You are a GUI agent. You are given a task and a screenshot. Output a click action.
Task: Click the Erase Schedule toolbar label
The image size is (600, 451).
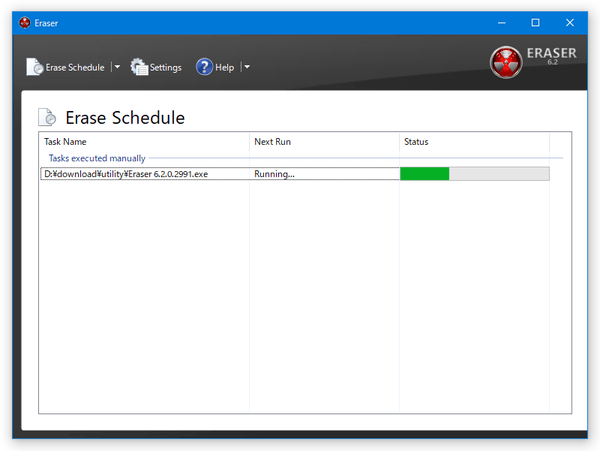75,68
